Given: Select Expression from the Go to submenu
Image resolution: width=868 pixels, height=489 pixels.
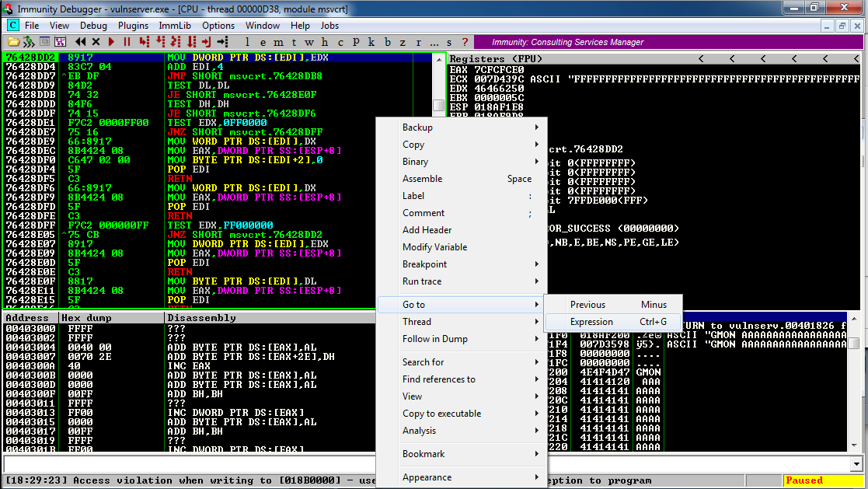Looking at the screenshot, I should coord(591,322).
